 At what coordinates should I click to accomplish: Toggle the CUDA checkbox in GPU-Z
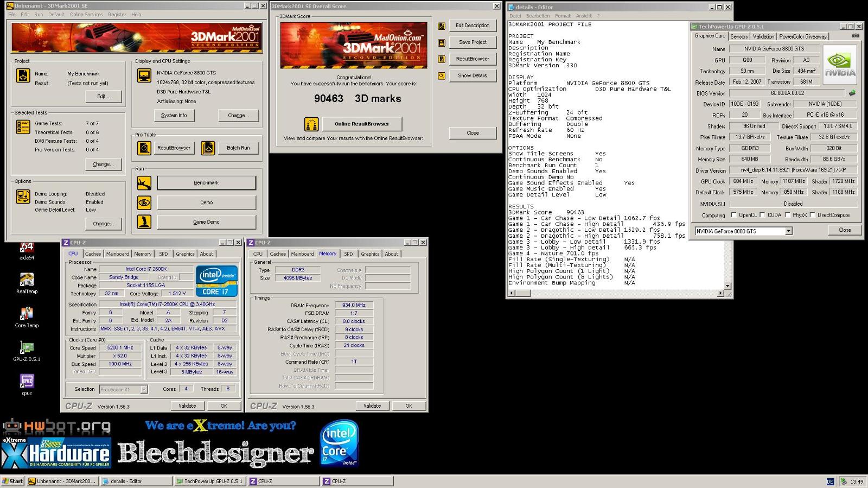coord(762,215)
